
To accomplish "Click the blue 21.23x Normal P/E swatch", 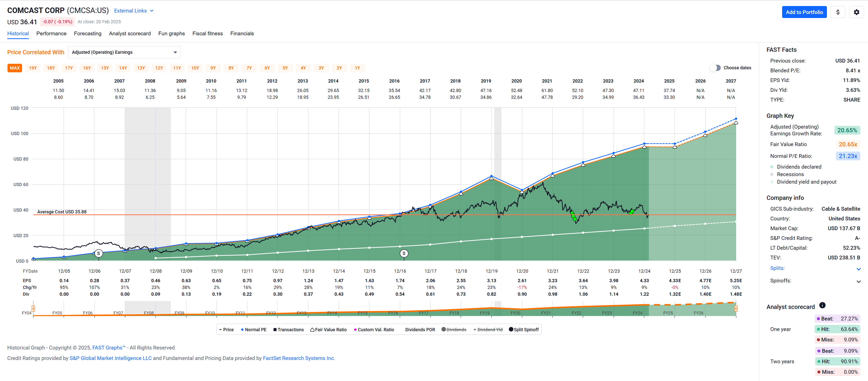I will (848, 156).
